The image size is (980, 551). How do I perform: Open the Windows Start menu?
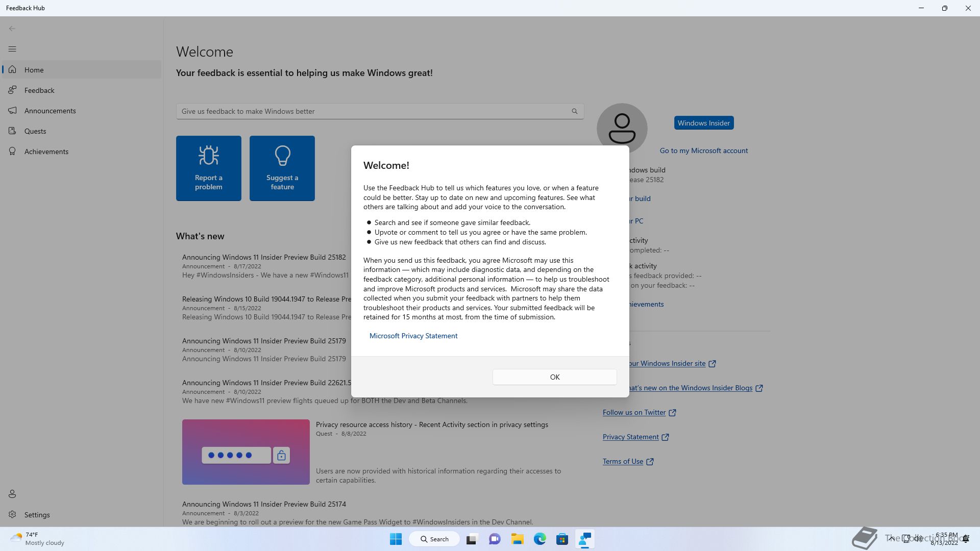(x=396, y=539)
